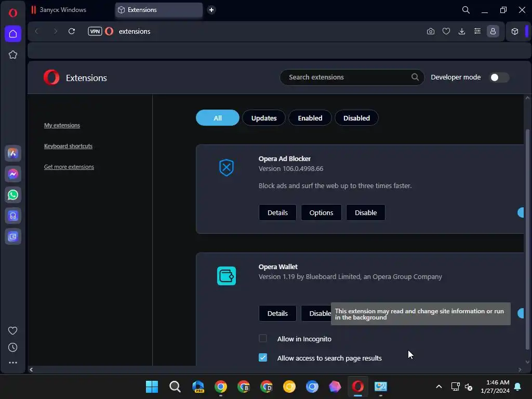Open Windows taskbar search
Image resolution: width=532 pixels, height=399 pixels.
click(175, 387)
